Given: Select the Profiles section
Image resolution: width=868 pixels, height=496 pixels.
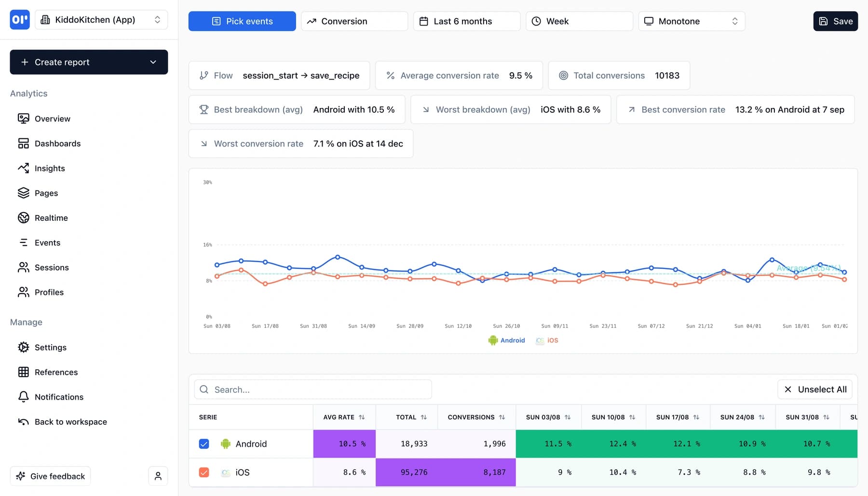Looking at the screenshot, I should (49, 292).
